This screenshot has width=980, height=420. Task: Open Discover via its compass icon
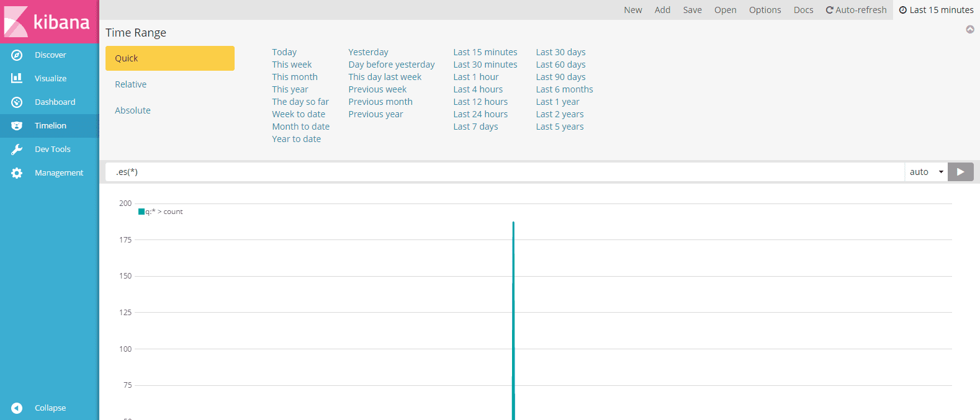point(17,55)
